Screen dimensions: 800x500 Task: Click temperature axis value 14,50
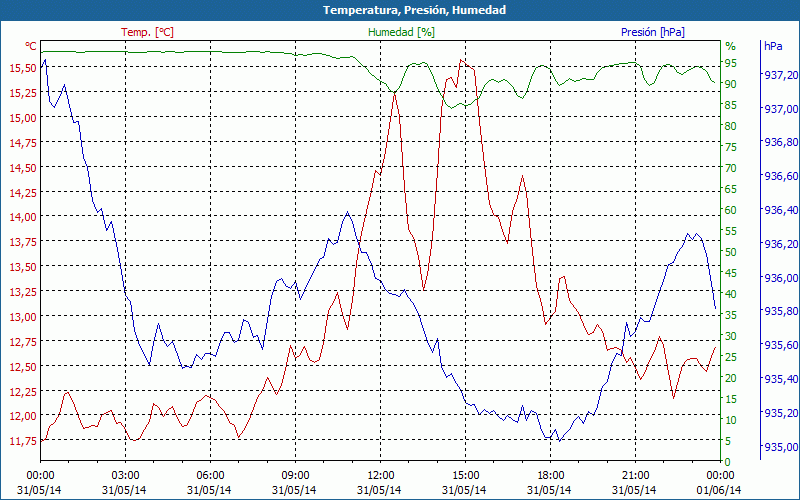pos(23,168)
